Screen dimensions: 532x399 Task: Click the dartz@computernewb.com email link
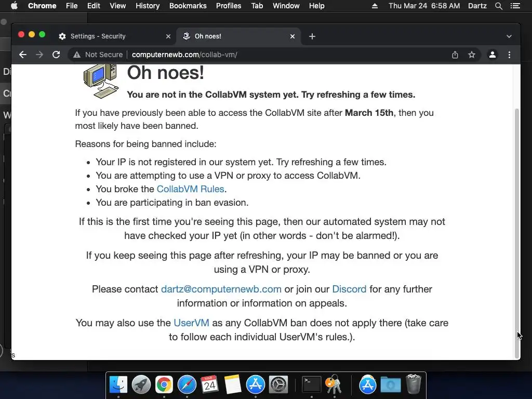221,289
